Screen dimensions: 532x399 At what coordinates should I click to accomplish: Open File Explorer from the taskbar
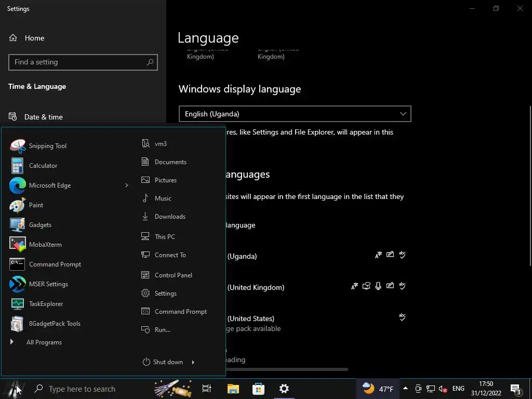(233, 389)
